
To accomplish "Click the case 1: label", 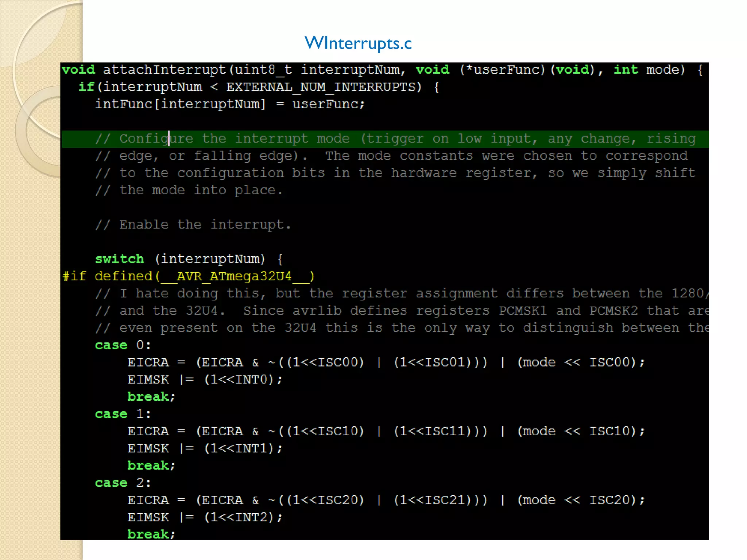I will coord(123,414).
